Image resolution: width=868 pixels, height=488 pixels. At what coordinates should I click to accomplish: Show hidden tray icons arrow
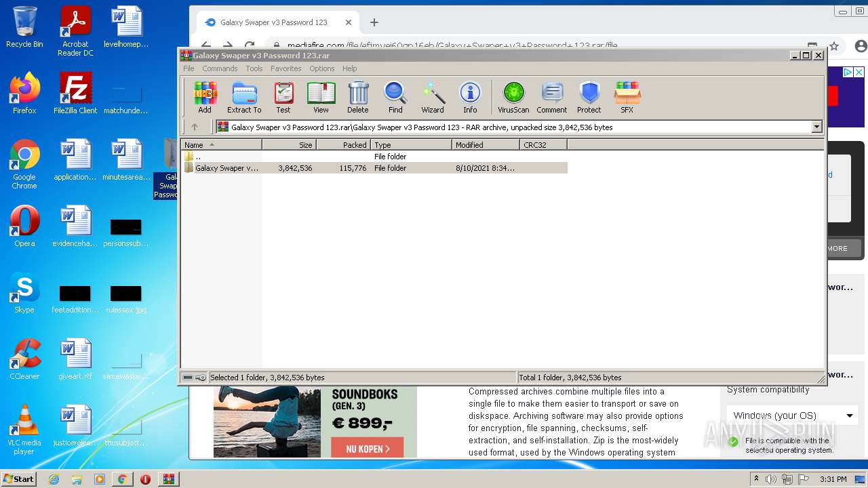(756, 479)
